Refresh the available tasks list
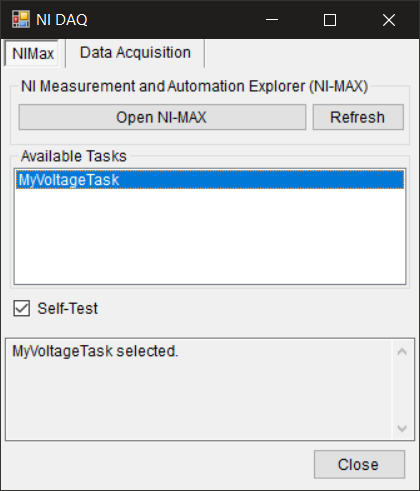 pos(358,117)
